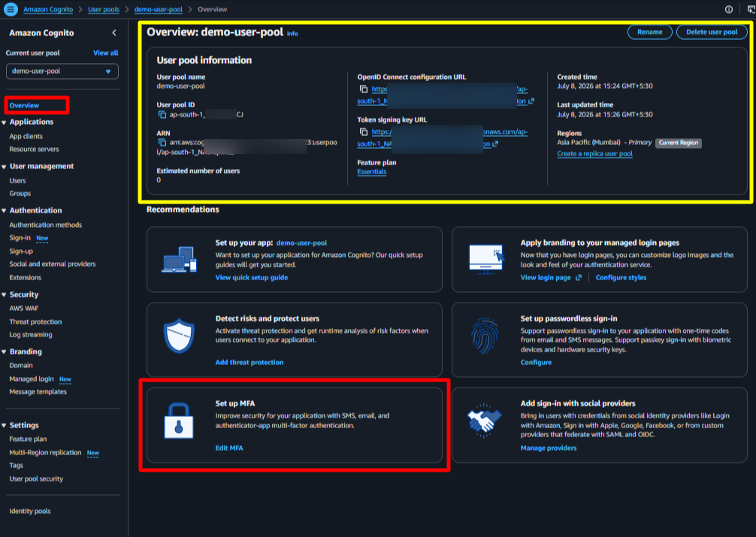Collapse the Security section

(x=4, y=295)
